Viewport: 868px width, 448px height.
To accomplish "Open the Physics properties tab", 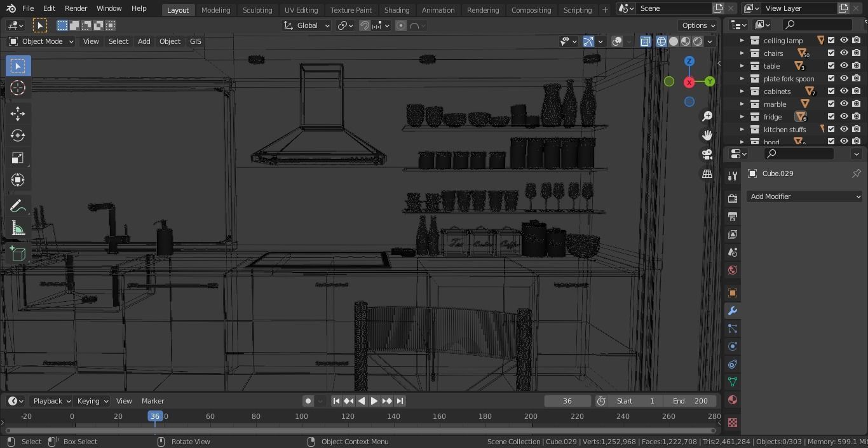I will pyautogui.click(x=732, y=346).
